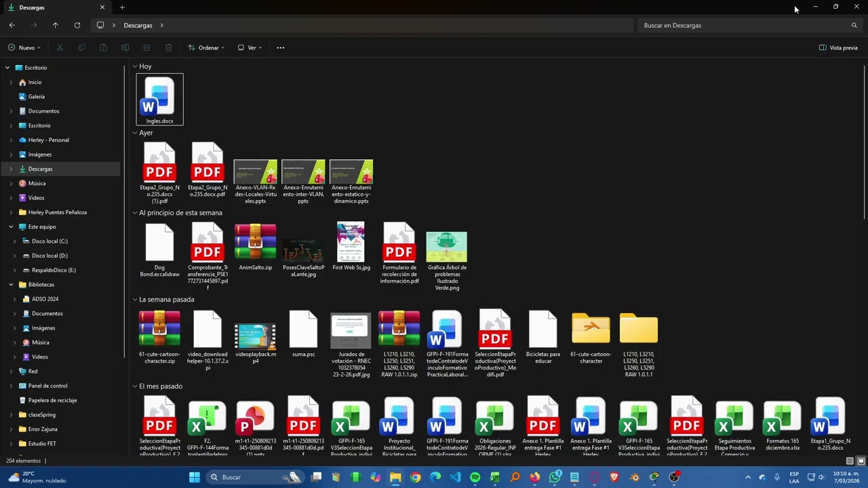Open the Ordenar sort dropdown

[x=206, y=47]
